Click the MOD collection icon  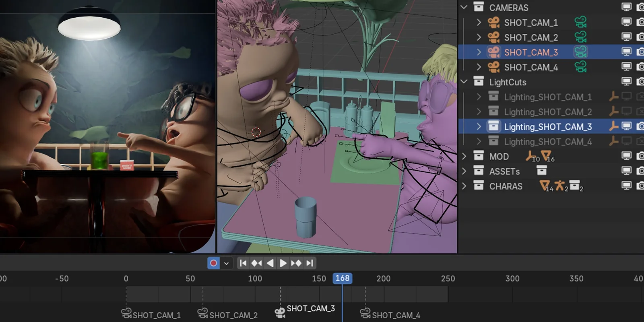pyautogui.click(x=479, y=156)
